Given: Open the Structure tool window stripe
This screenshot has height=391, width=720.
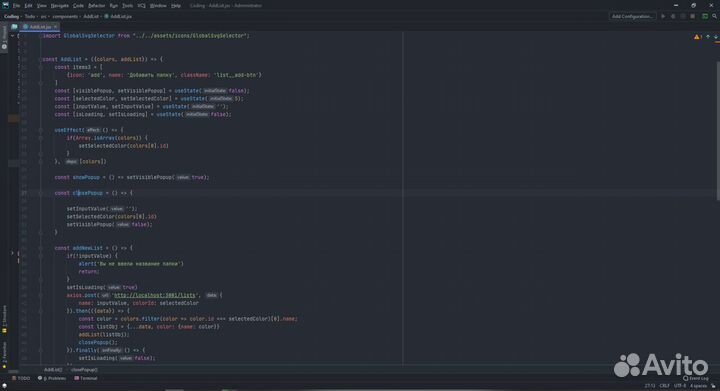Looking at the screenshot, I should coord(4,320).
